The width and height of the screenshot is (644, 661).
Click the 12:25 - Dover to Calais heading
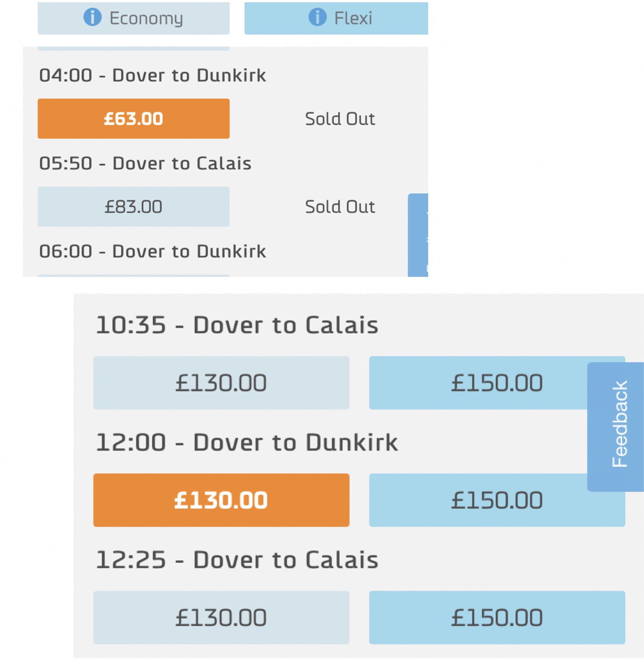pos(237,560)
